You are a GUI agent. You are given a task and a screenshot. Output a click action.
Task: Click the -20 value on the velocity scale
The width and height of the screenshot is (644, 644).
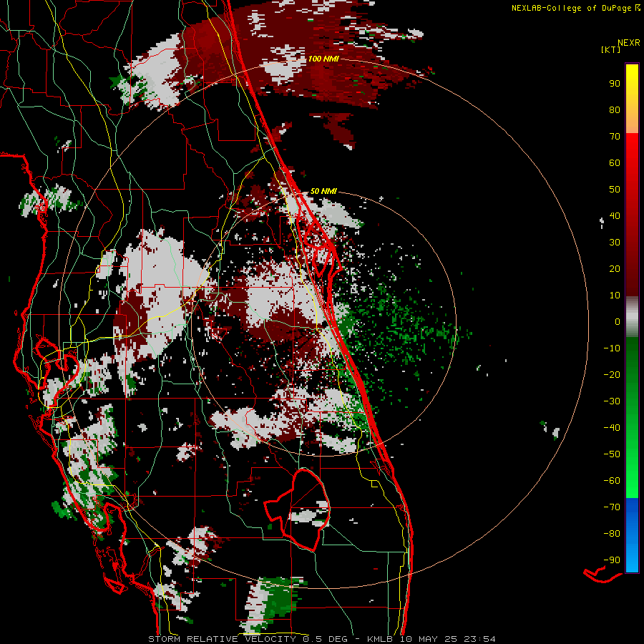tap(612, 374)
